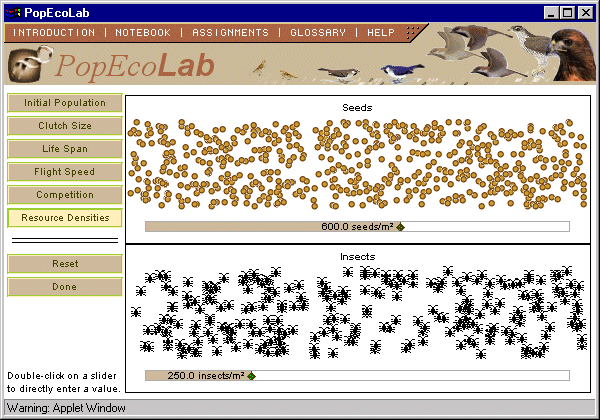Screen dimensions: 600x420
Task: Click the hawk head image in banner
Action: [573, 54]
